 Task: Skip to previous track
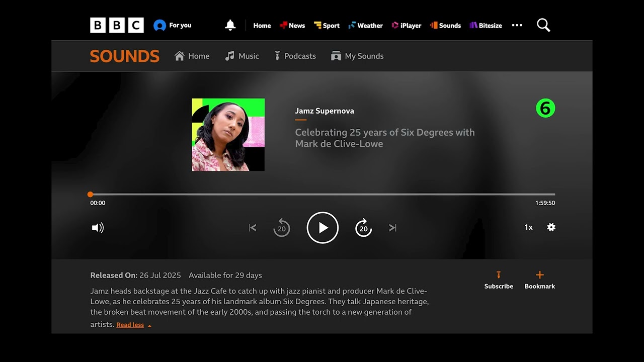click(x=253, y=228)
